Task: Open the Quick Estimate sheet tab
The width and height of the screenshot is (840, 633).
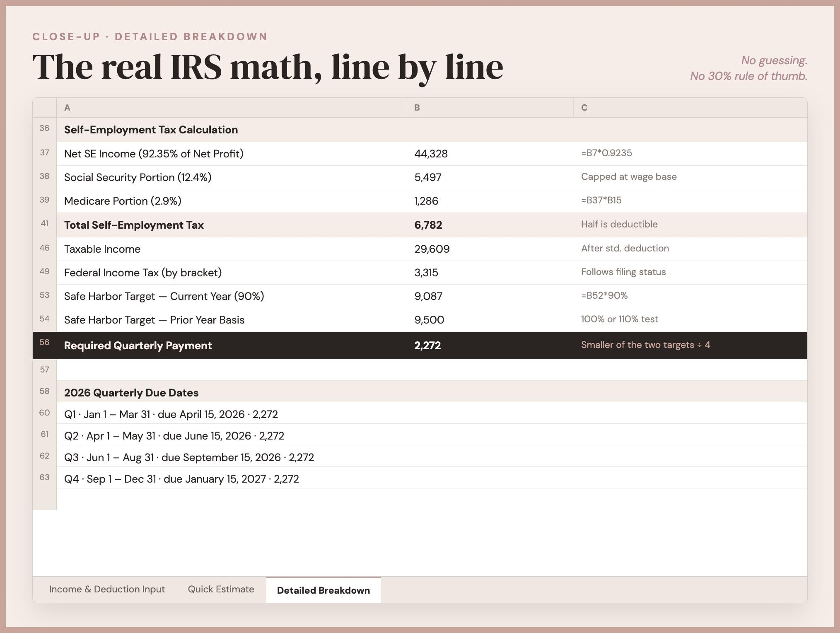Action: 221,590
